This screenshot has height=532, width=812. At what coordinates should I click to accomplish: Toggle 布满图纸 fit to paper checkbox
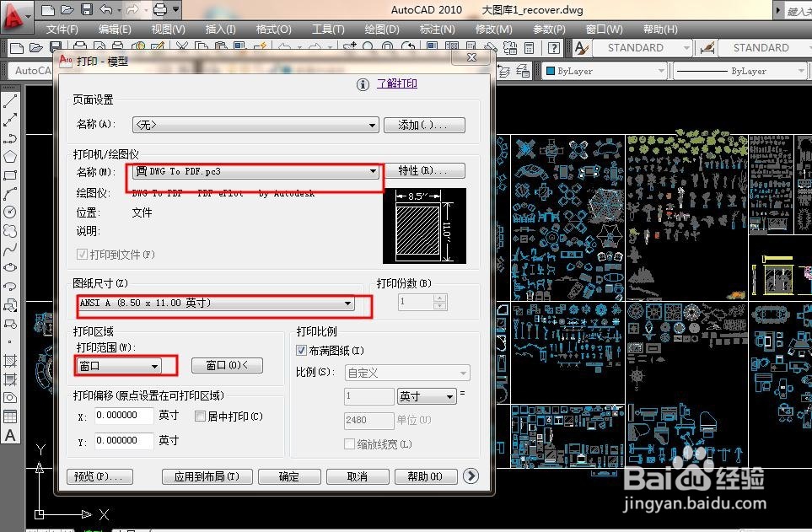(301, 351)
